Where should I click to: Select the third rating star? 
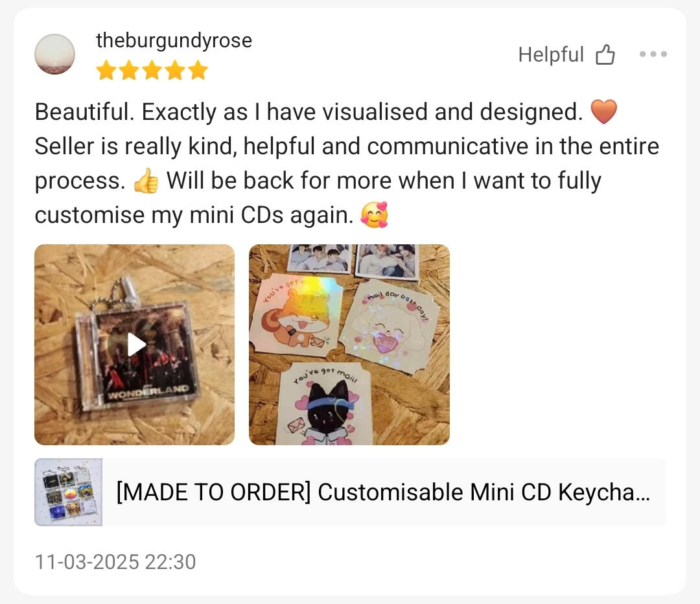click(152, 71)
